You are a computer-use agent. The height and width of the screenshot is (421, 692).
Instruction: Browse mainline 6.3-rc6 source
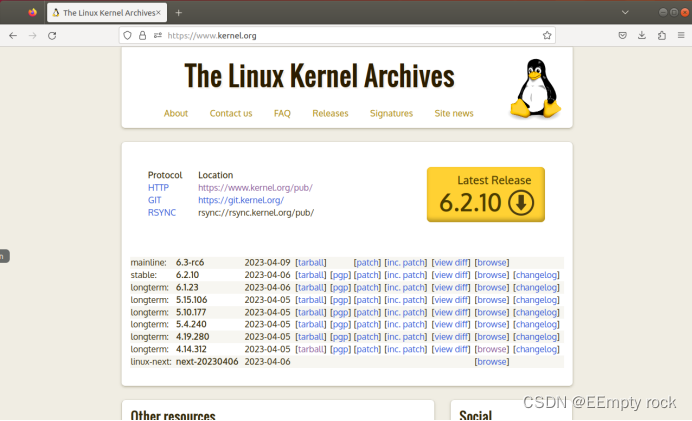tap(492, 263)
